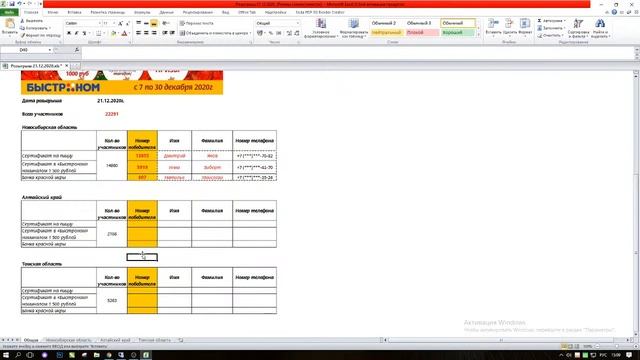The width and height of the screenshot is (640, 360).
Task: Toggle bold formatting
Action: (x=69, y=33)
